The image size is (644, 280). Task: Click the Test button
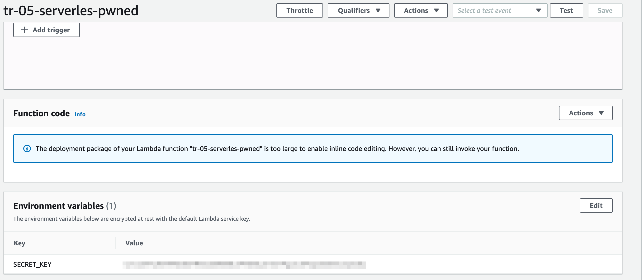pos(566,10)
